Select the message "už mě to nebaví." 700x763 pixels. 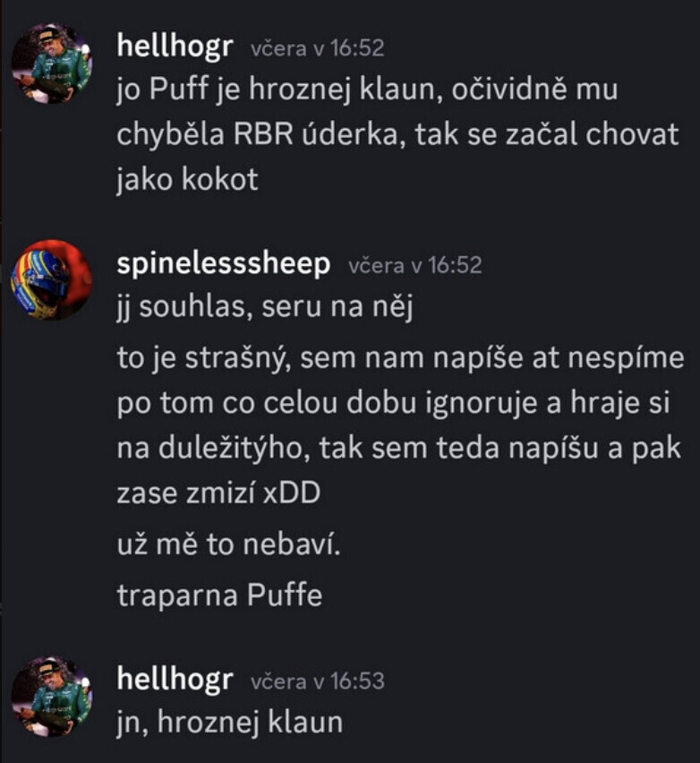coord(228,544)
